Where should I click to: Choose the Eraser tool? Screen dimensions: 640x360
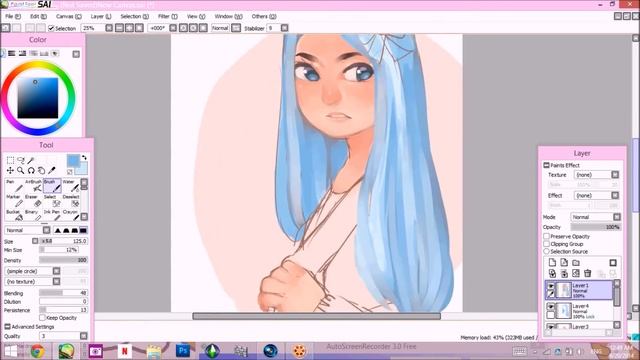tap(33, 200)
